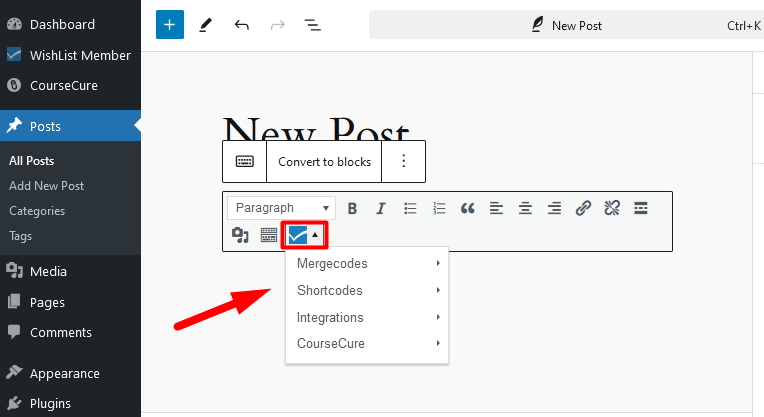Click Convert to blocks
The width and height of the screenshot is (764, 417).
[325, 162]
